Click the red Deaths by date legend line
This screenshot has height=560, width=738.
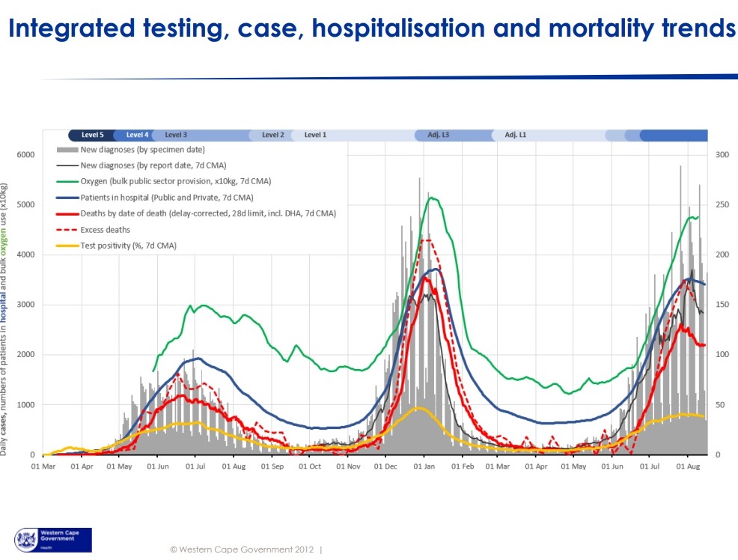[67, 213]
